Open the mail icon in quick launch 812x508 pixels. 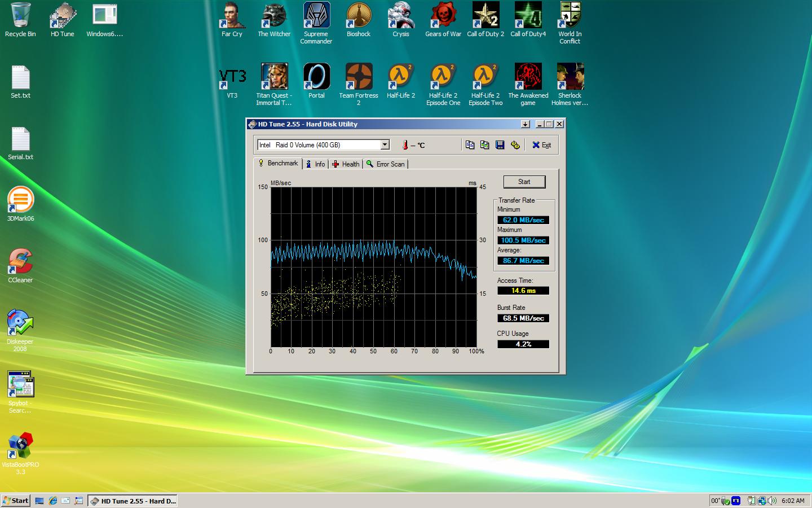coord(65,501)
